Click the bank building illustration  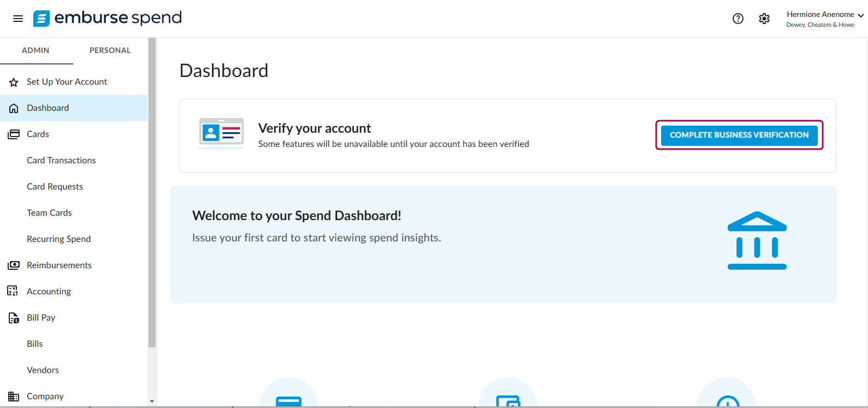pyautogui.click(x=757, y=240)
